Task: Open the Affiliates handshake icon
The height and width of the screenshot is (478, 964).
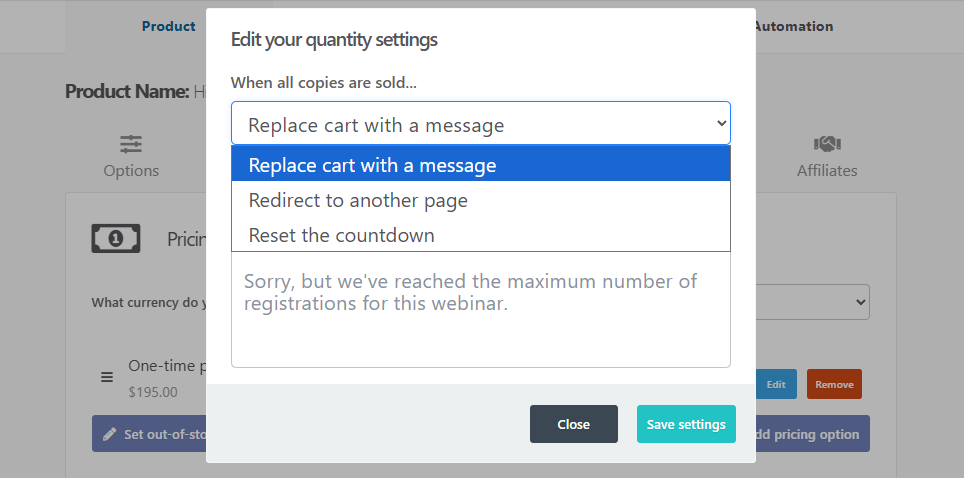Action: 826,144
